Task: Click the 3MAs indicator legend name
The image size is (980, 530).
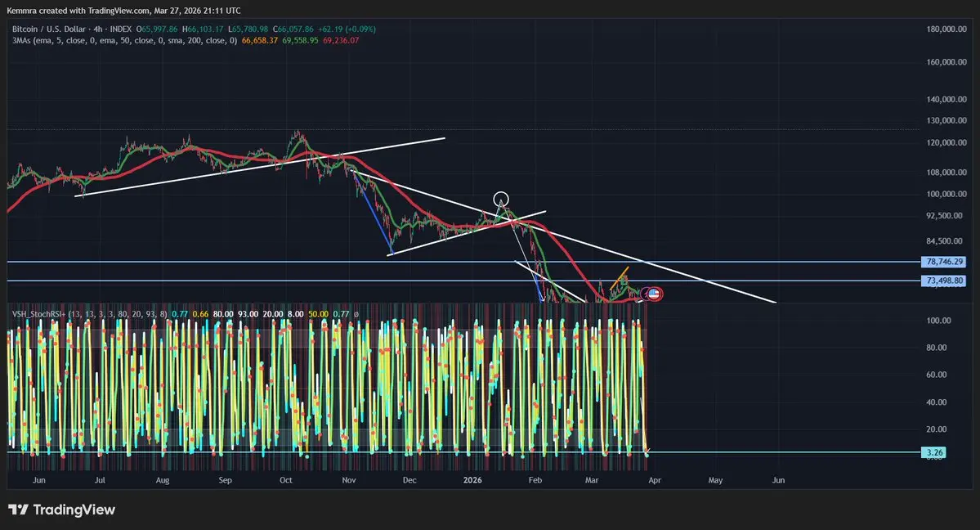Action: (23, 40)
